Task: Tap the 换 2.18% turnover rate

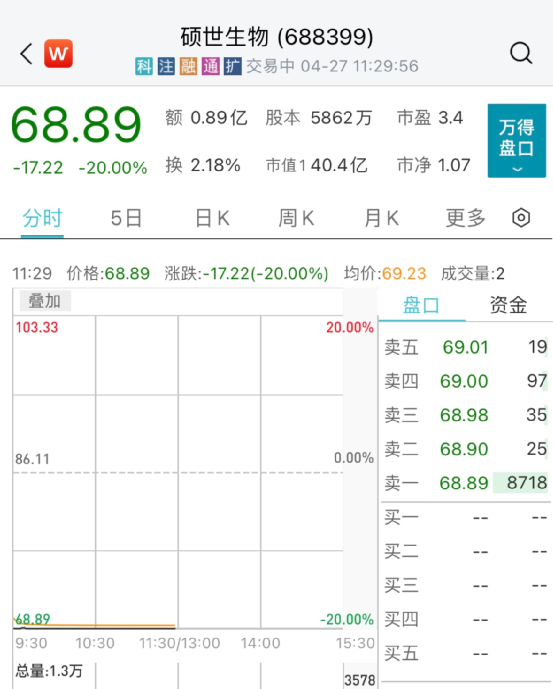Action: point(203,165)
